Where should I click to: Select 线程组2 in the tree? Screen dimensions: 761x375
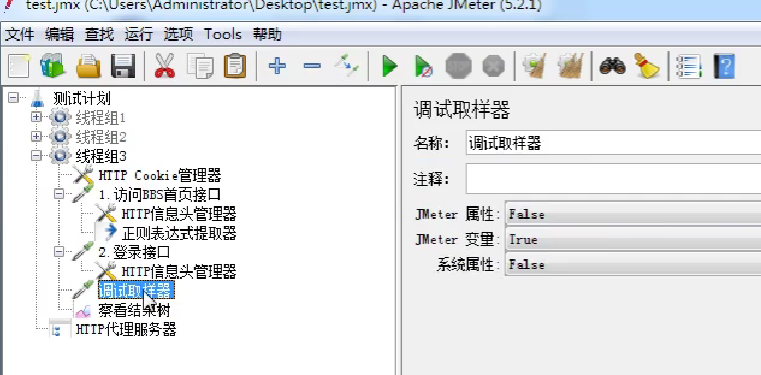pyautogui.click(x=101, y=137)
